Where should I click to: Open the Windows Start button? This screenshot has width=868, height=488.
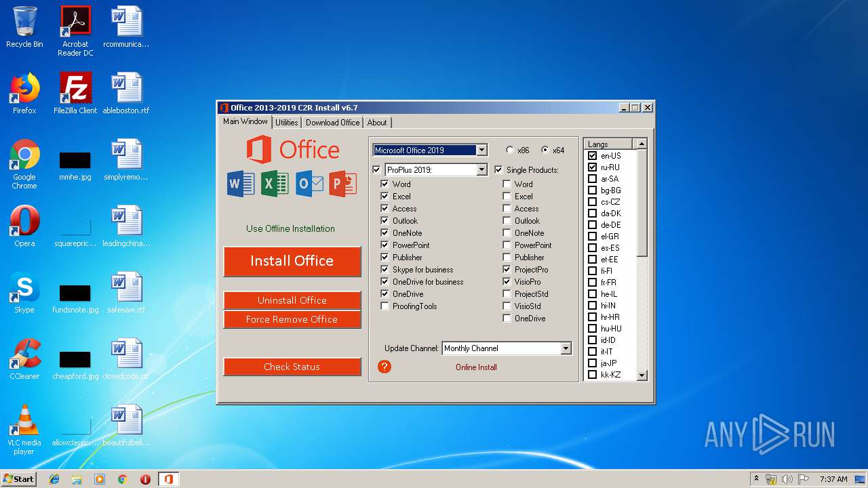point(19,479)
